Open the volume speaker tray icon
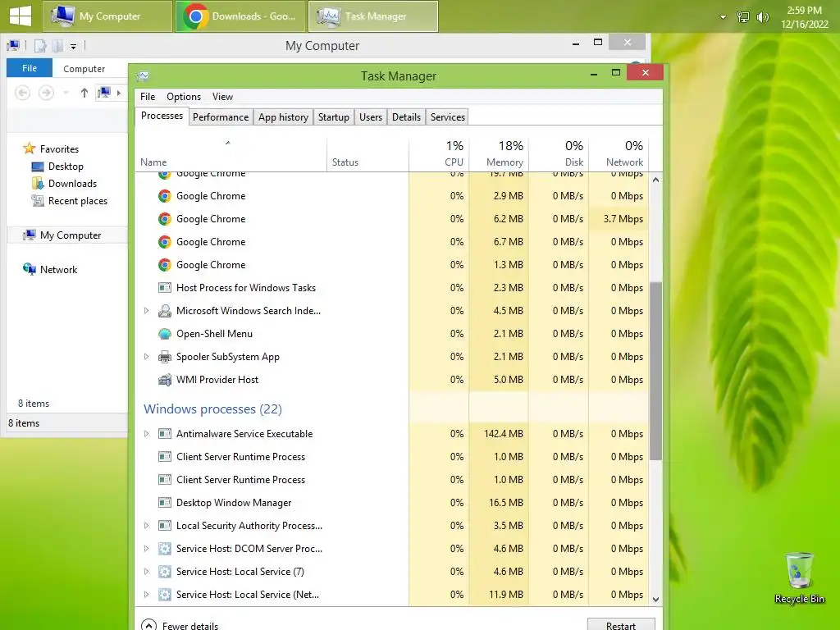Screen dimensions: 840x630 tap(762, 17)
